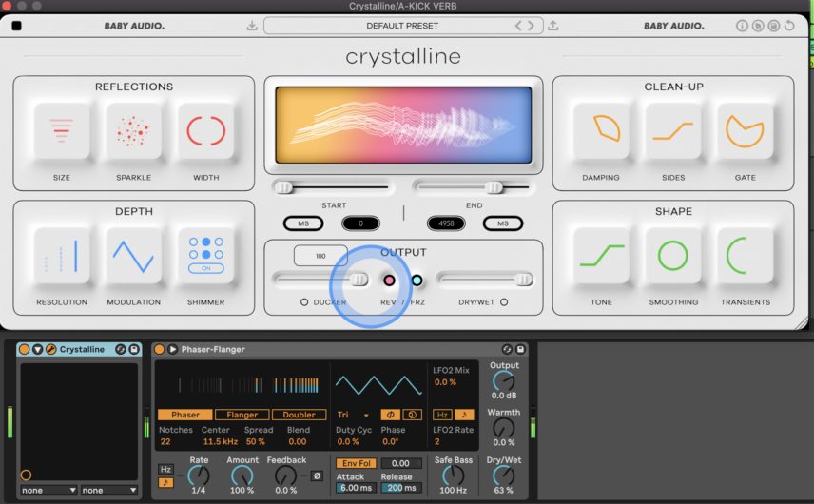The height and width of the screenshot is (504, 814).
Task: Switch rate mode to Hz
Action: tap(165, 469)
